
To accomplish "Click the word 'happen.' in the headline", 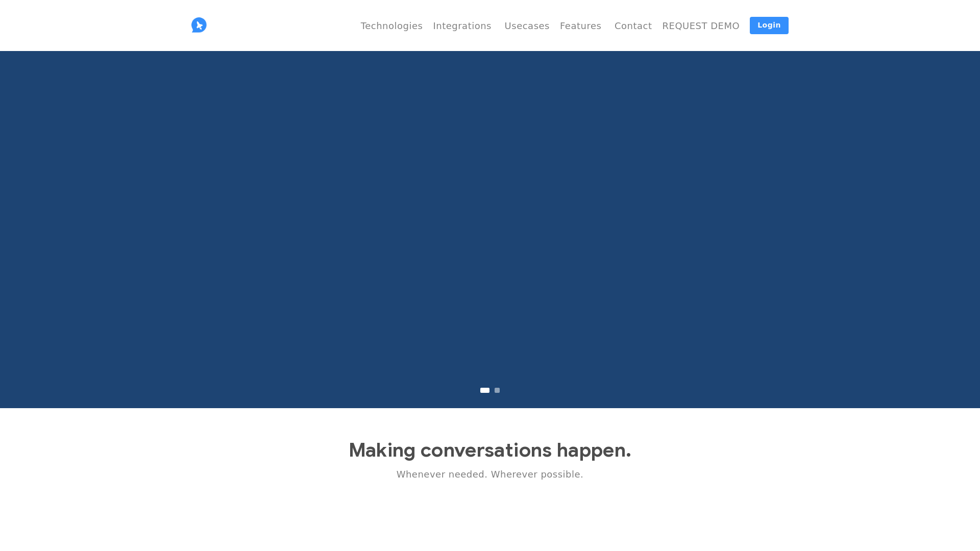I will click(x=594, y=450).
